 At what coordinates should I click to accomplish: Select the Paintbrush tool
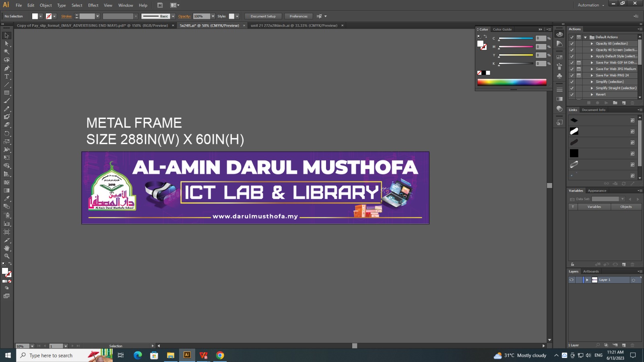point(6,101)
